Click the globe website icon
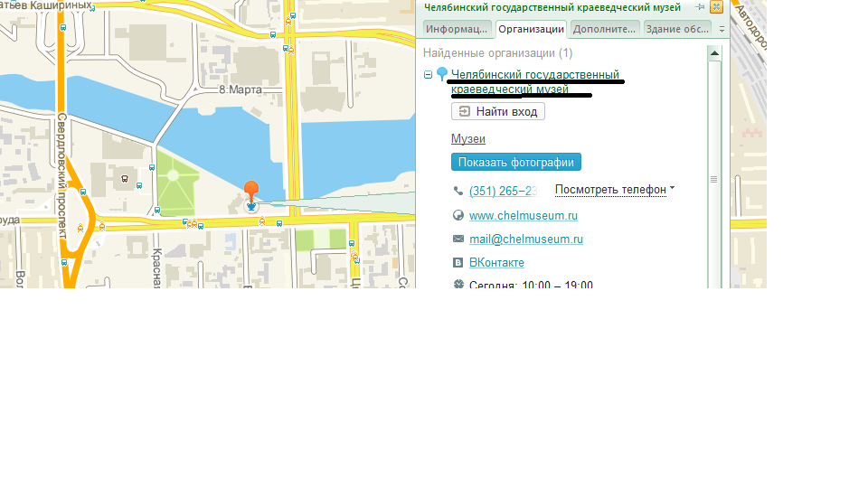 pyautogui.click(x=458, y=215)
